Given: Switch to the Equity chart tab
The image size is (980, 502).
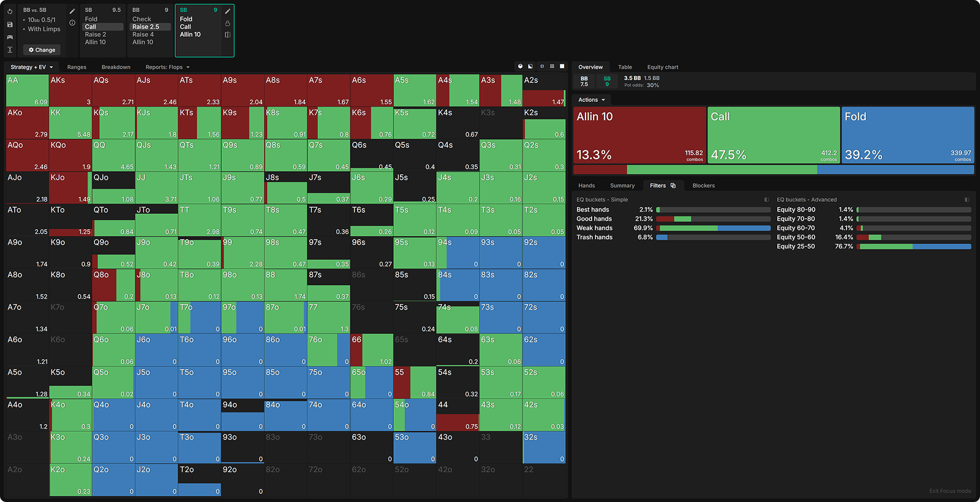Looking at the screenshot, I should point(662,67).
